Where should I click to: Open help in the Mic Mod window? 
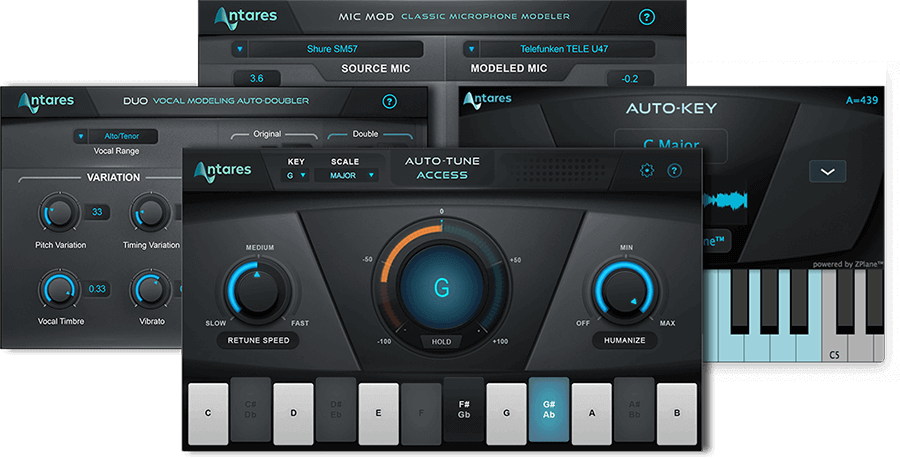coord(646,17)
